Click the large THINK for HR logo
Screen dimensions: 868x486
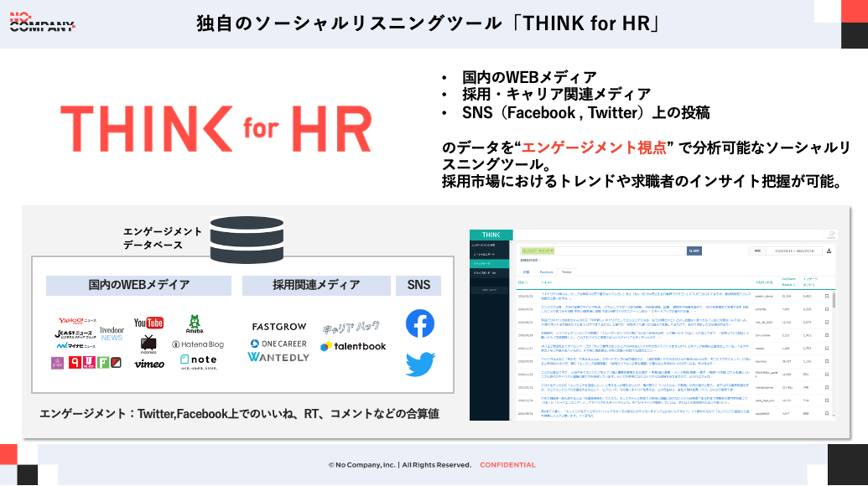(x=216, y=128)
